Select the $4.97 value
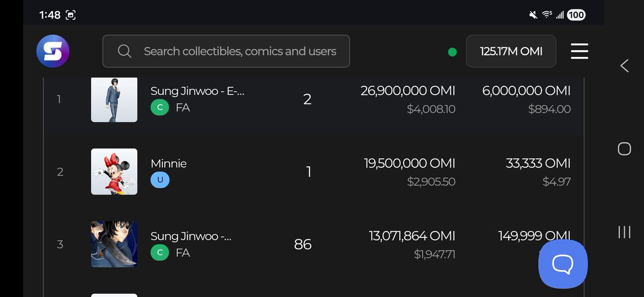The image size is (644, 297). (557, 182)
